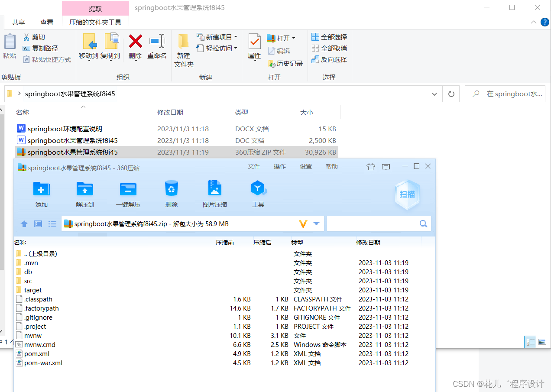The image size is (551, 392).
Task: Sort 360 Zip list by the 类型 column
Action: point(297,243)
